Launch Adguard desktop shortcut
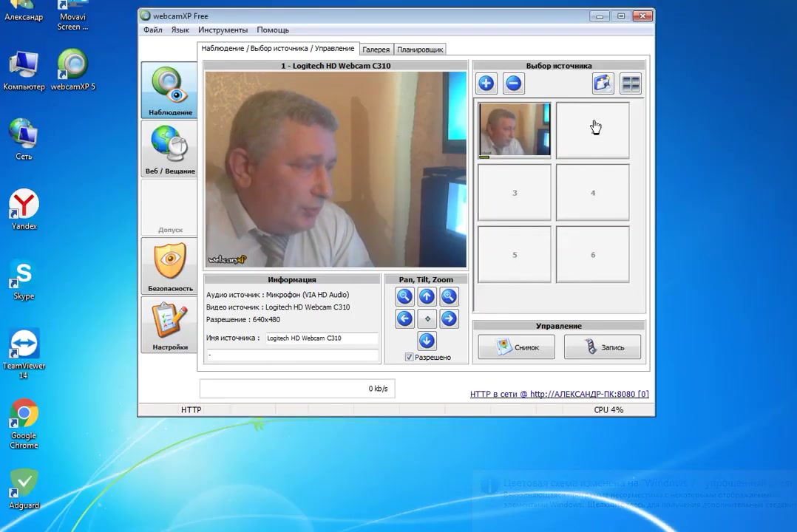 tap(24, 489)
